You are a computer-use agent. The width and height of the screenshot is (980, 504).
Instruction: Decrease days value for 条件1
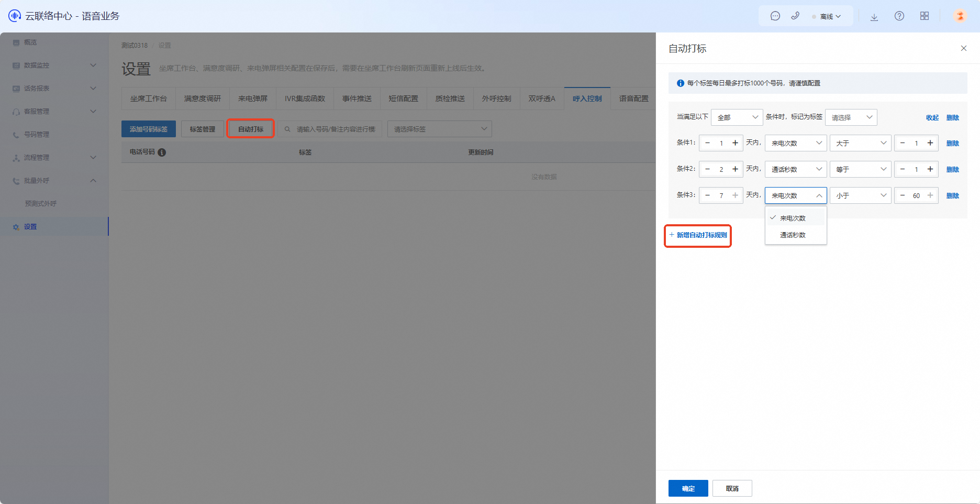click(x=708, y=143)
